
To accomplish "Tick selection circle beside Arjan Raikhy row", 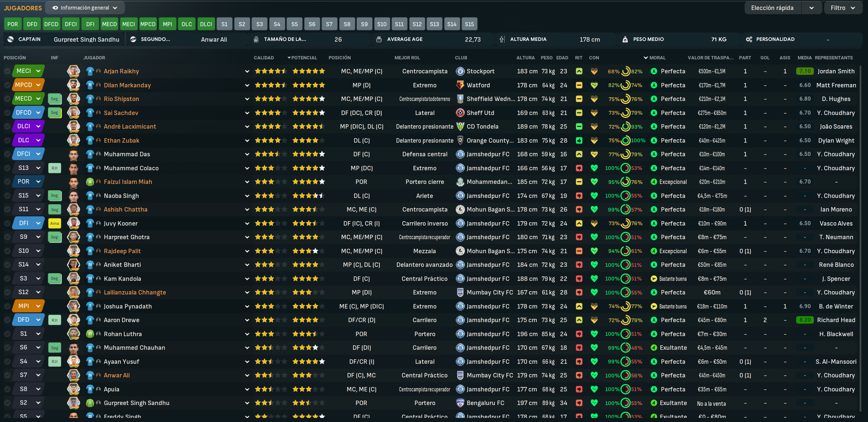I will 7,71.
